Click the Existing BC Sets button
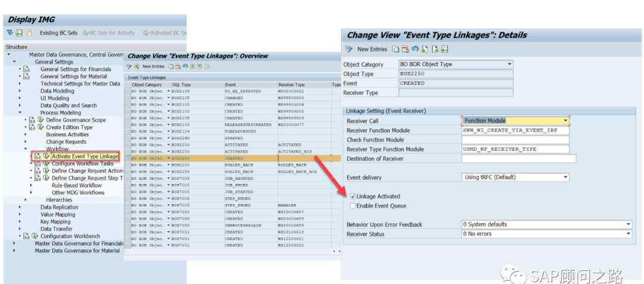644x284 pixels. click(58, 33)
